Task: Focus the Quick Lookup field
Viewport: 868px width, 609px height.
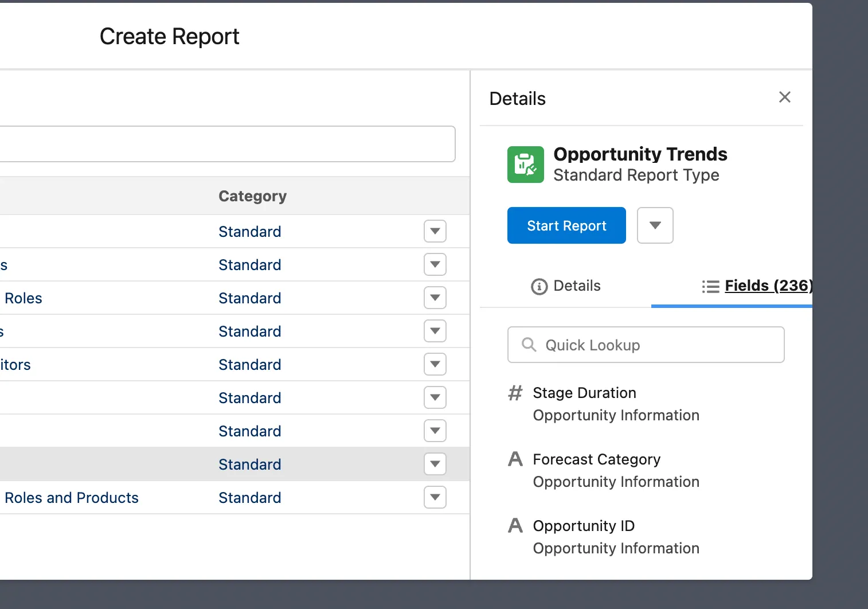Action: click(x=646, y=345)
